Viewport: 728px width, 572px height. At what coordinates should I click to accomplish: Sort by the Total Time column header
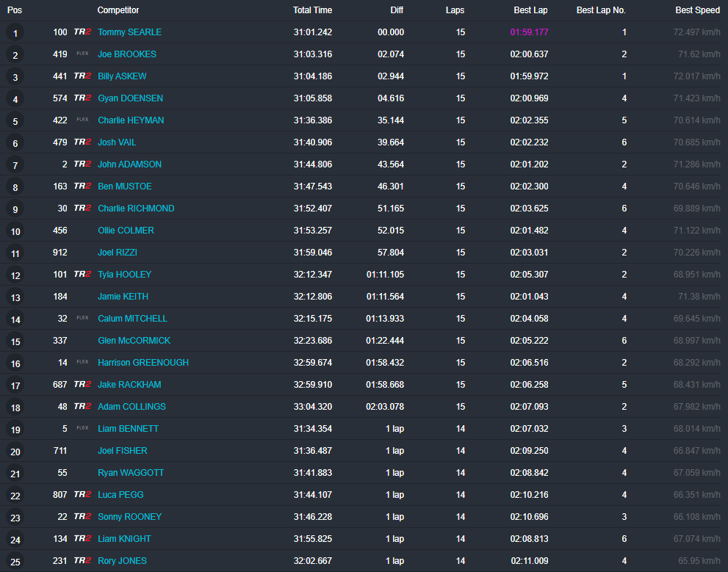pyautogui.click(x=312, y=10)
